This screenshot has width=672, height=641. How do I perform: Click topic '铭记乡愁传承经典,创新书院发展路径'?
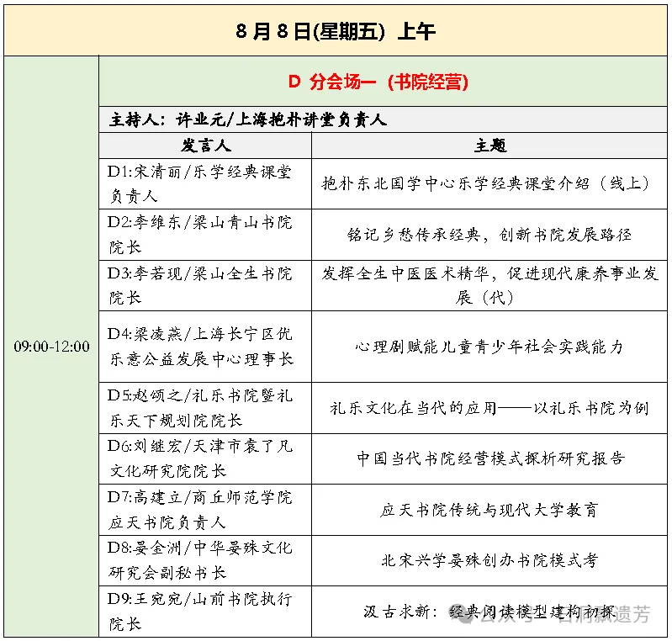pos(489,235)
